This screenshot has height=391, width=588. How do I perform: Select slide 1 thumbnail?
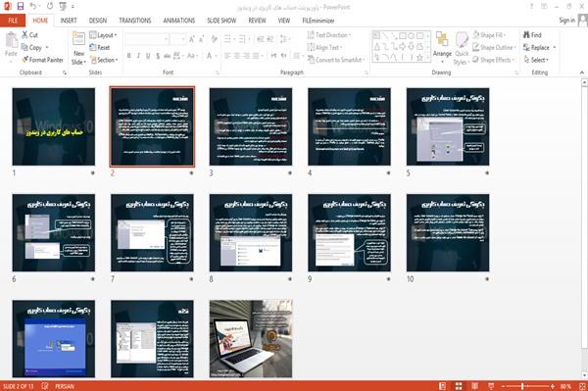tap(54, 126)
